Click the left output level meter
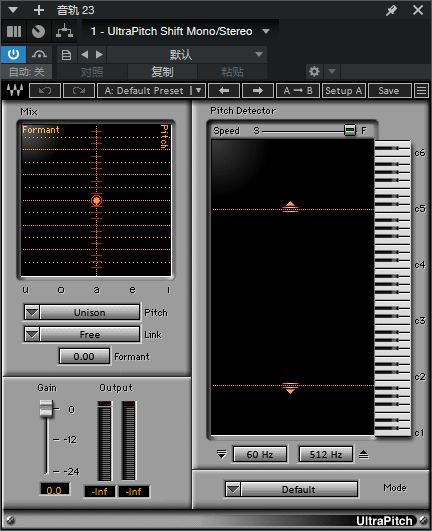Viewport: 432px width, 531px height. click(x=105, y=441)
